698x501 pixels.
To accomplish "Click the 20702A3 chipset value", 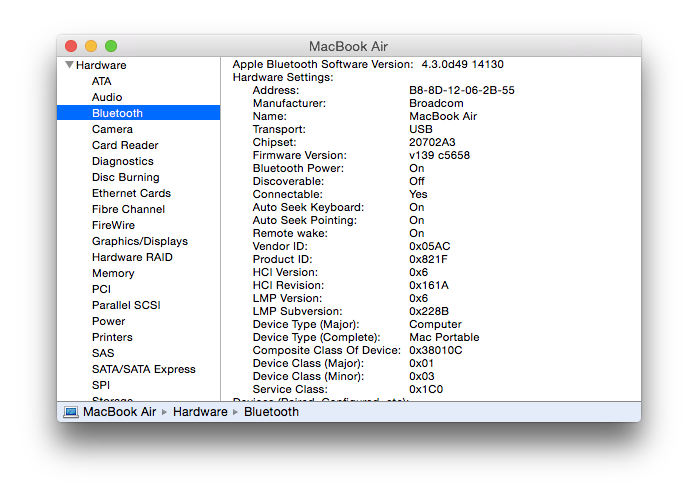I will click(x=432, y=143).
